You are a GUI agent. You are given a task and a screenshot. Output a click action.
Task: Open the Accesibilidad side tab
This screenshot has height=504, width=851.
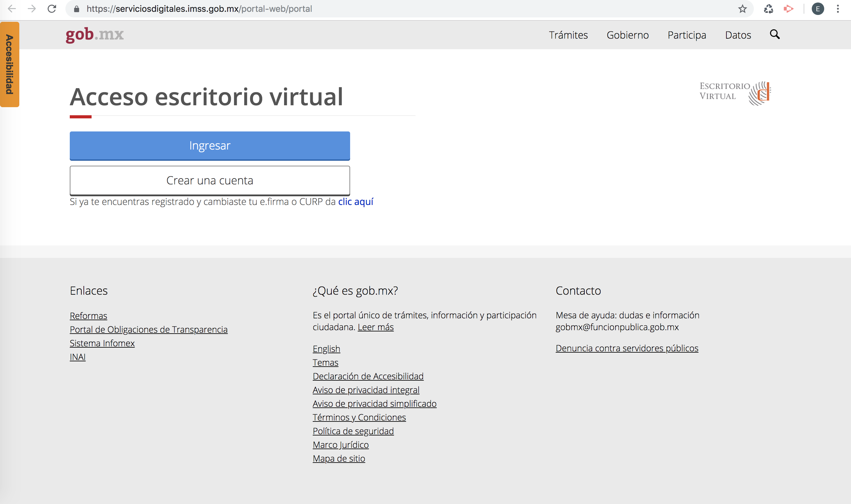point(10,64)
